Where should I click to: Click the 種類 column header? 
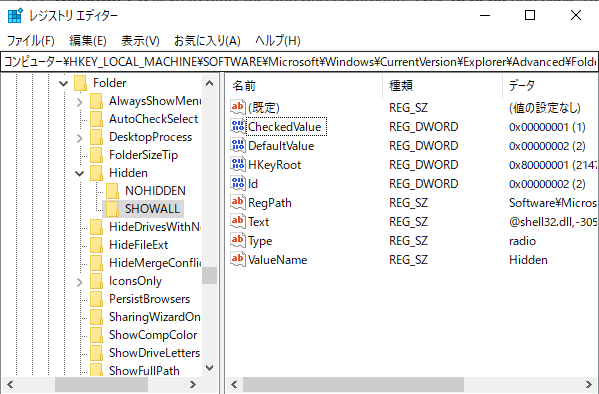pyautogui.click(x=442, y=86)
